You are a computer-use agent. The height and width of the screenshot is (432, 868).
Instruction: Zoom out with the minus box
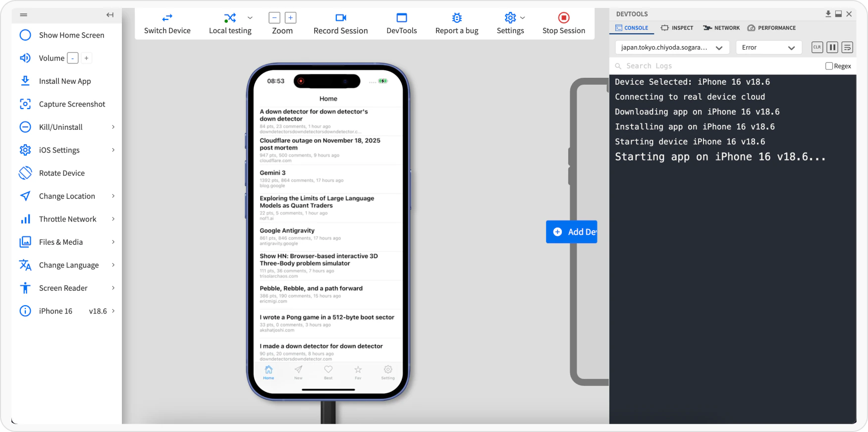click(x=274, y=18)
